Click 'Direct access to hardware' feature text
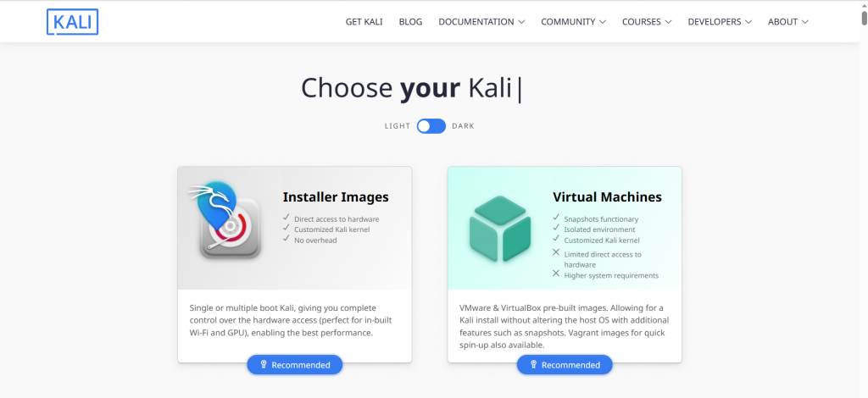The width and height of the screenshot is (868, 398). click(337, 218)
